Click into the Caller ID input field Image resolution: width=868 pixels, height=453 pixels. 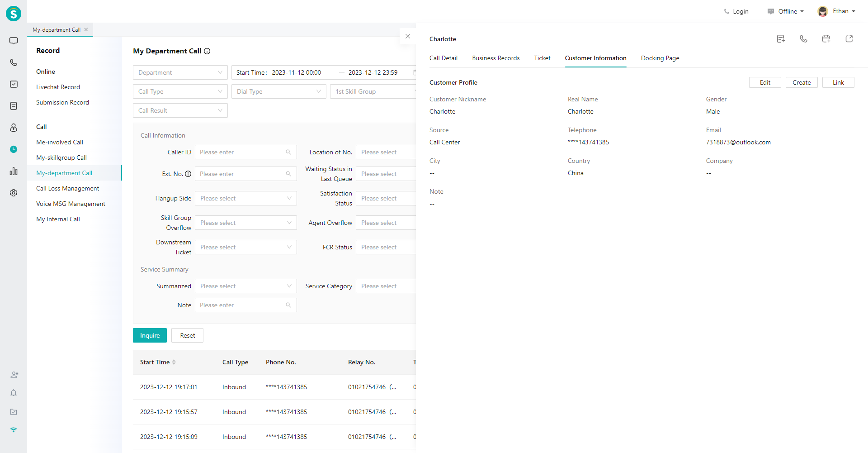pos(246,152)
